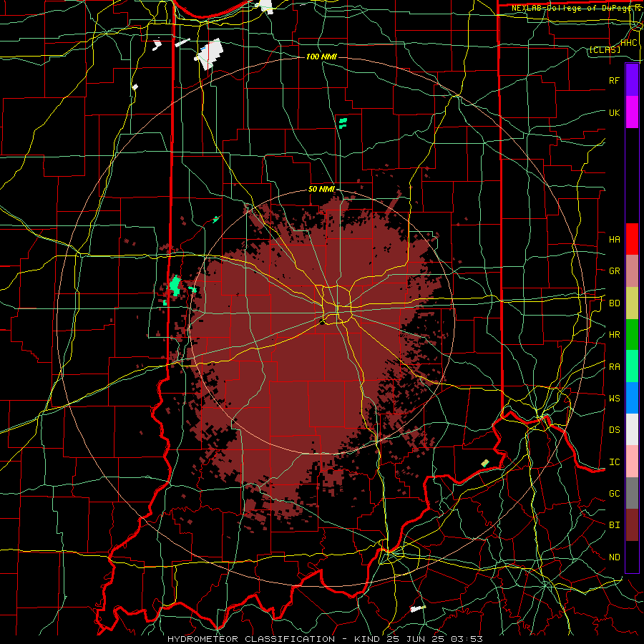Click the light green RA rain swatch
The image size is (644, 644).
pos(632,366)
